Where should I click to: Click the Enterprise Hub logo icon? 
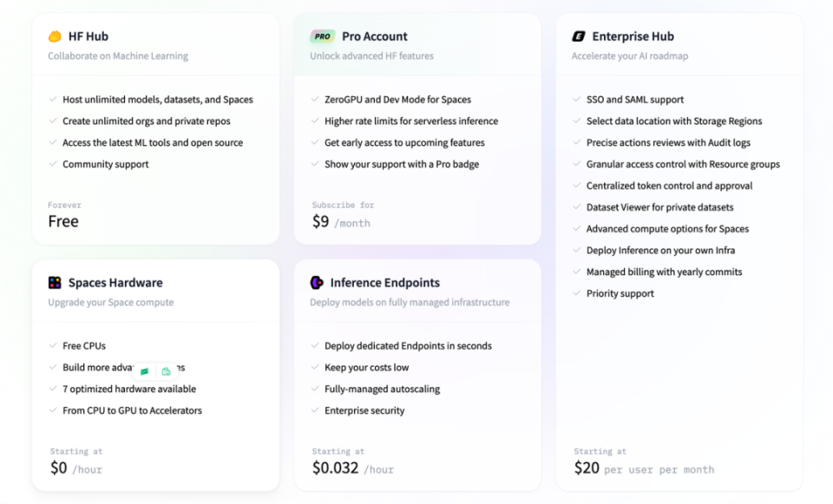tap(579, 36)
